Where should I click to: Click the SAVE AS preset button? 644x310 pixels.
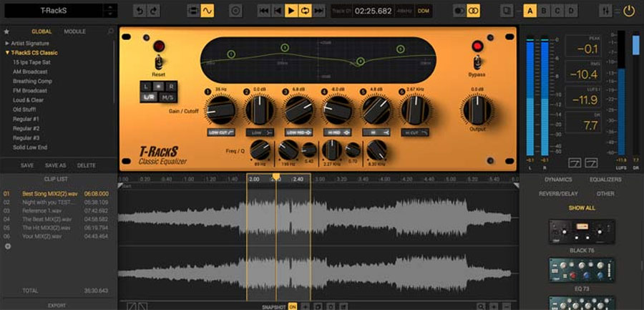point(55,165)
